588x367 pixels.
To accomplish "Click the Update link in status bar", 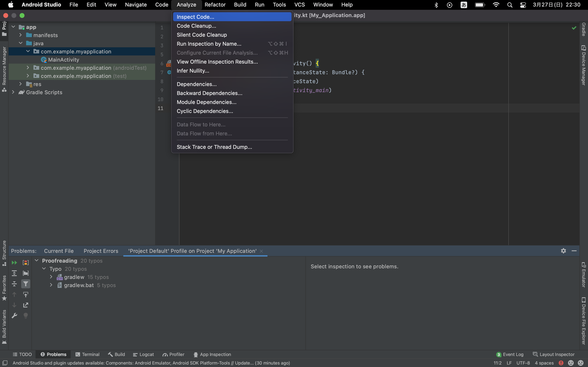I will (x=244, y=363).
